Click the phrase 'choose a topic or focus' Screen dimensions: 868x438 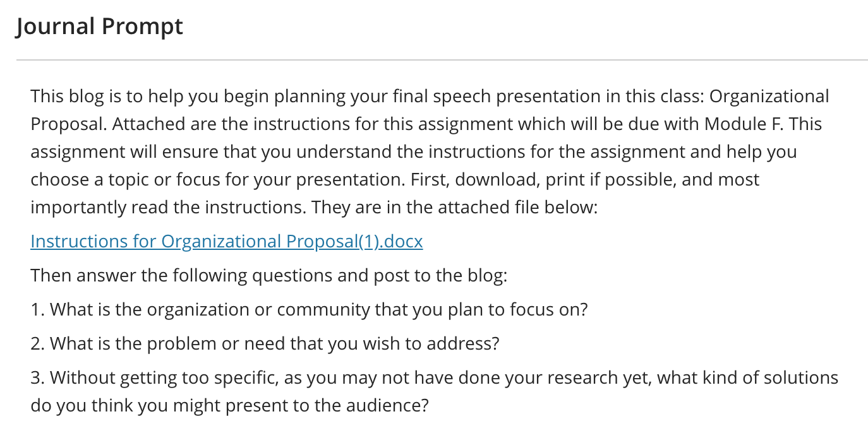click(135, 180)
